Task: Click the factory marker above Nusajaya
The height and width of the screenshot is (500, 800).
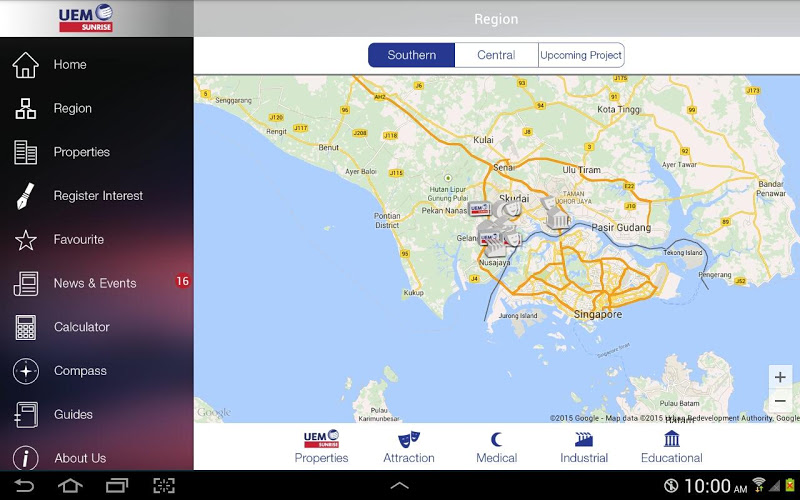Action: point(494,248)
